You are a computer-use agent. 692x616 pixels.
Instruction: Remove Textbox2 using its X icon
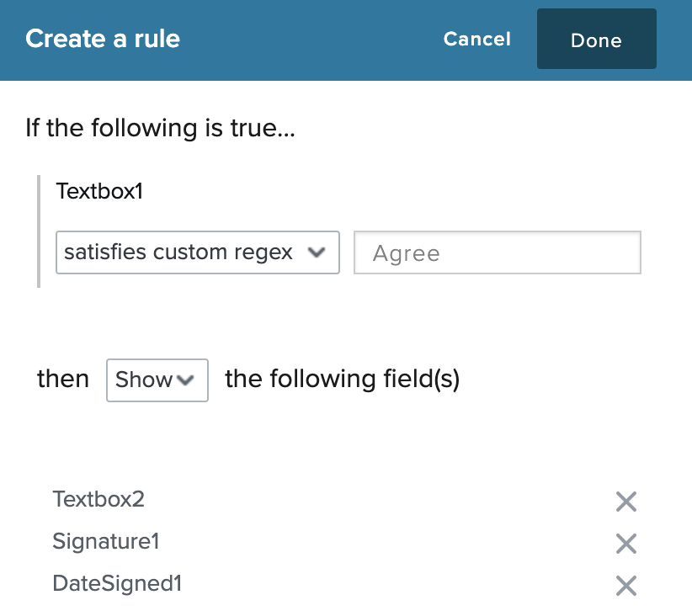tap(626, 502)
